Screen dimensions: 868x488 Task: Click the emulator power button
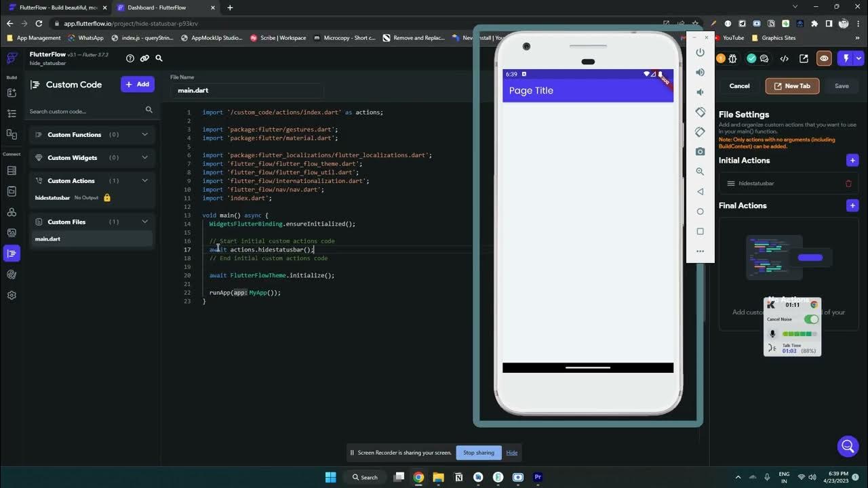700,52
